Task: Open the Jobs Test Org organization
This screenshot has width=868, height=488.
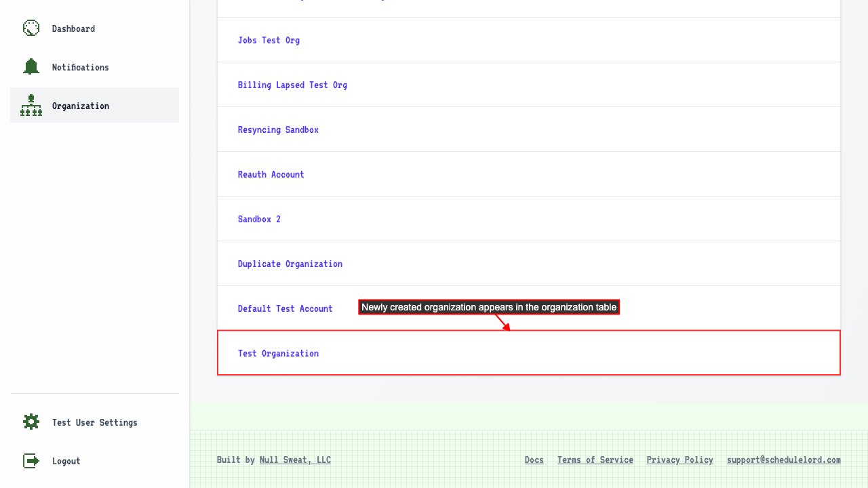Action: [269, 40]
